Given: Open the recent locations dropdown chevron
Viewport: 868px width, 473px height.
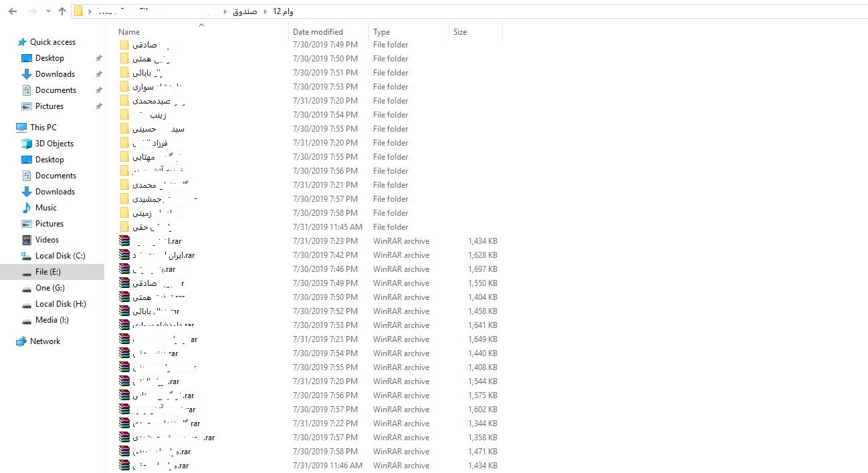Looking at the screenshot, I should (x=48, y=11).
